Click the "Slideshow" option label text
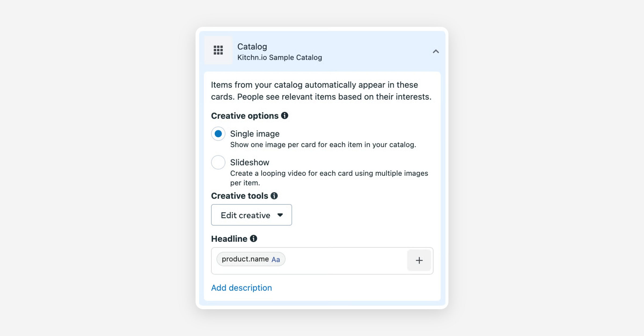Viewport: 644px width, 336px height. [x=250, y=162]
